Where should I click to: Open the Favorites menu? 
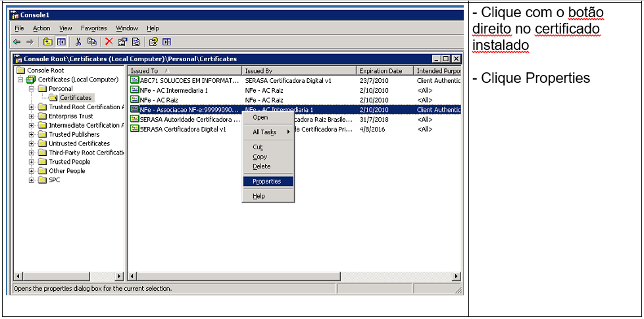(x=93, y=28)
